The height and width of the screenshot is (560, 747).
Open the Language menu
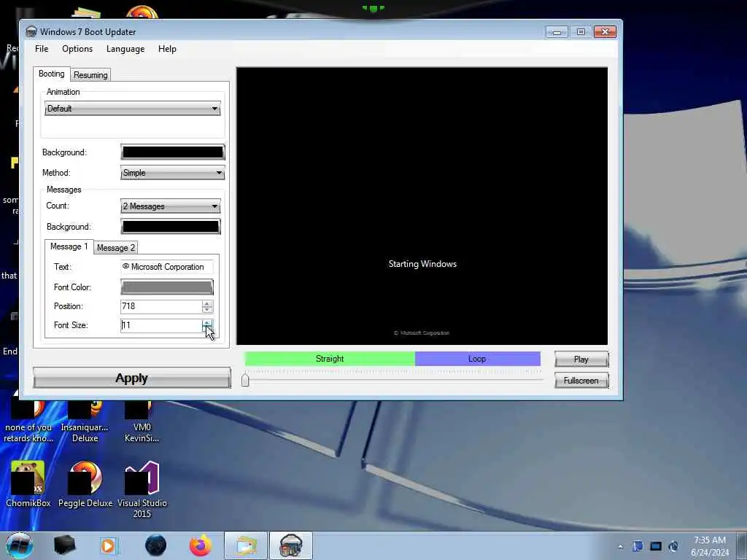pyautogui.click(x=125, y=49)
